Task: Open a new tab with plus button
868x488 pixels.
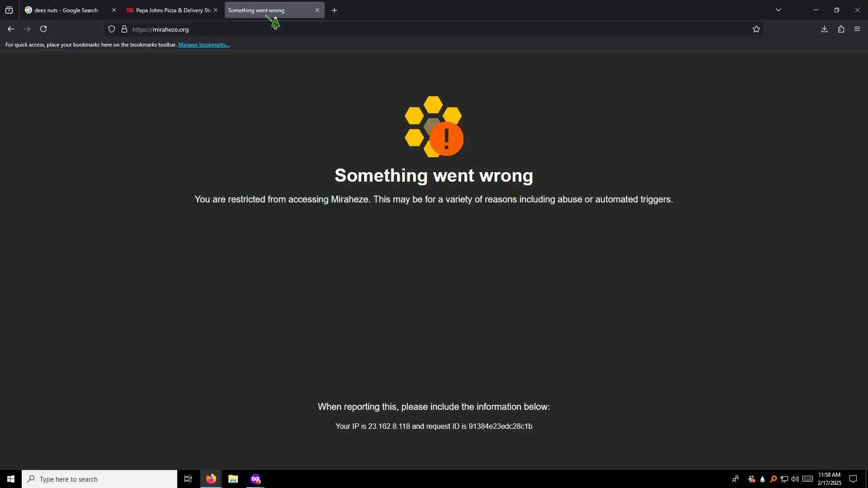Action: pos(335,10)
